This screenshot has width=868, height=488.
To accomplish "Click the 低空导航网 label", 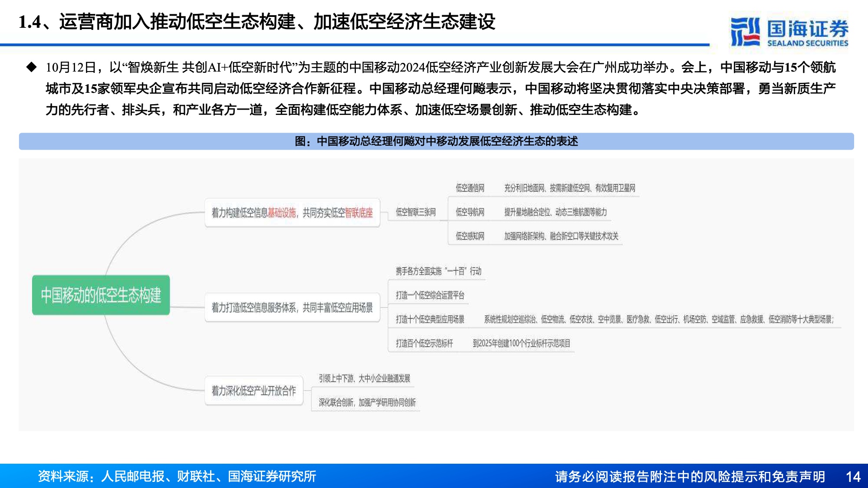I will (x=470, y=212).
